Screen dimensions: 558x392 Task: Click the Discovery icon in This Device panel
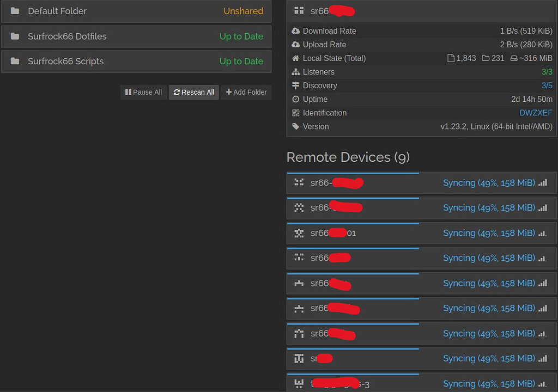(x=296, y=85)
